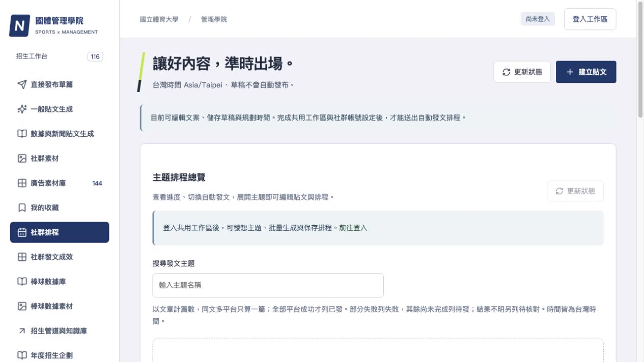Screen dimensions: 644x362
Task: Select 社群素材 in sidebar
Action: click(x=60, y=158)
